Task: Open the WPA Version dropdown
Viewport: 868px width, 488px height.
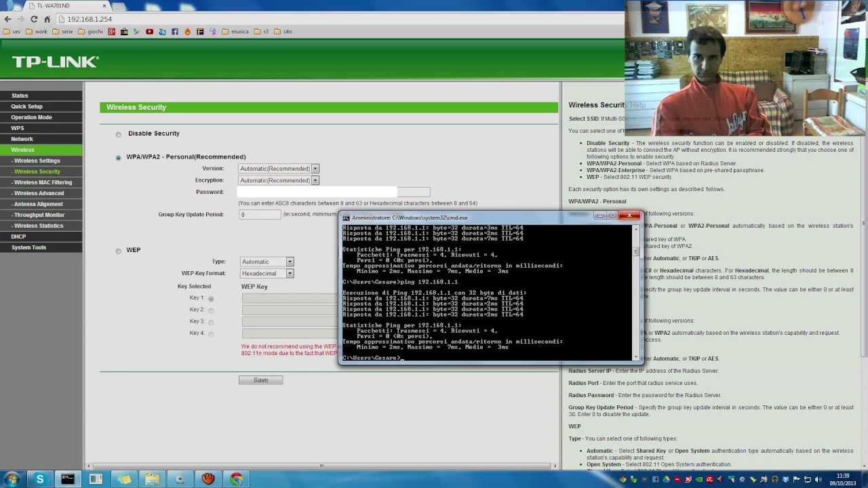Action: coord(279,169)
